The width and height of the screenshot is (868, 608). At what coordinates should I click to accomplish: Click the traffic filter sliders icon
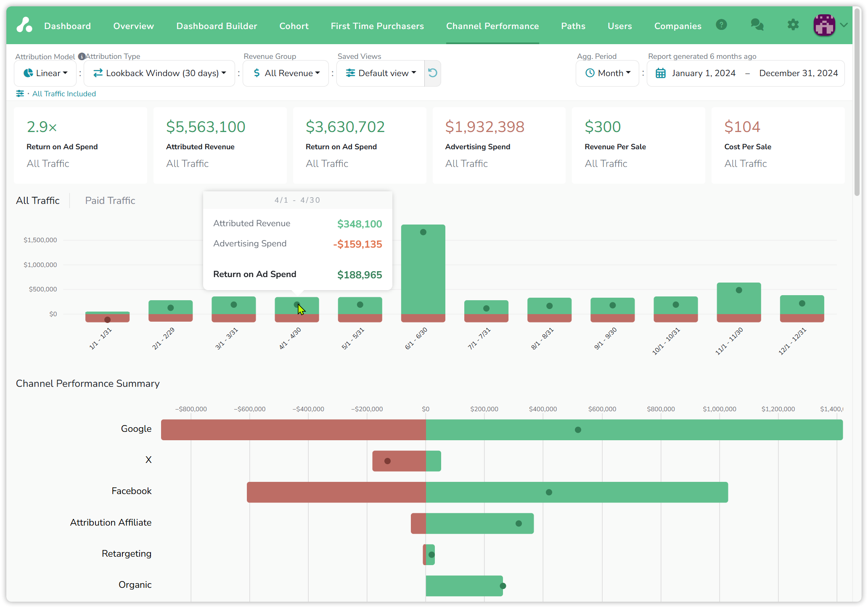[20, 93]
